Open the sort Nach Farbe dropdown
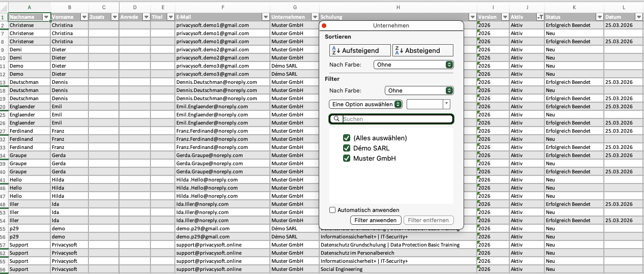 [413, 65]
